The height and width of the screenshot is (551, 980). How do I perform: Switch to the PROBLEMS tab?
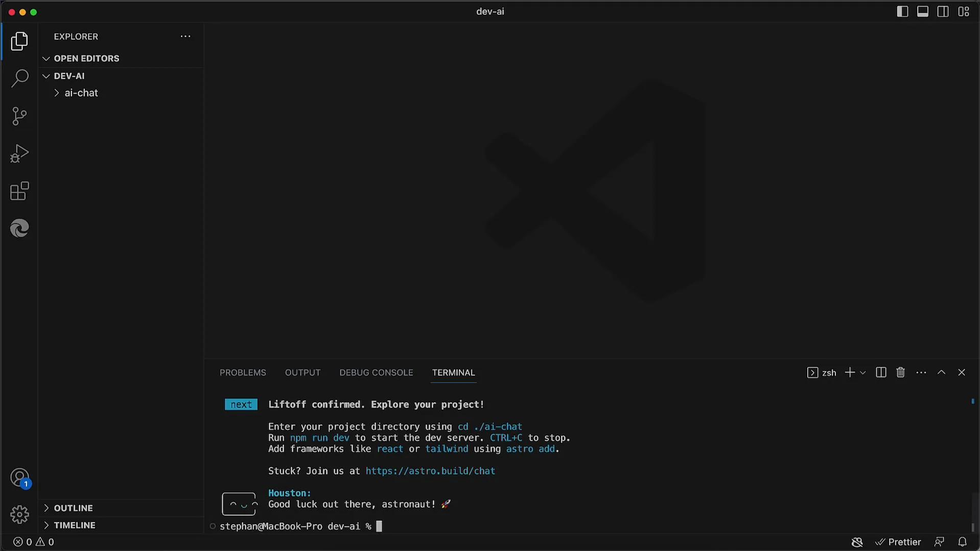[243, 373]
